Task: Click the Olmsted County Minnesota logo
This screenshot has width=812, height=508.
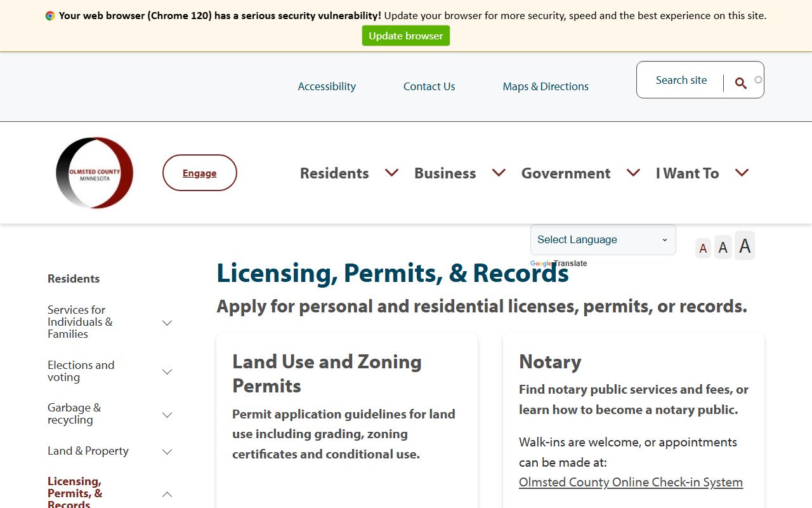Action: point(95,173)
